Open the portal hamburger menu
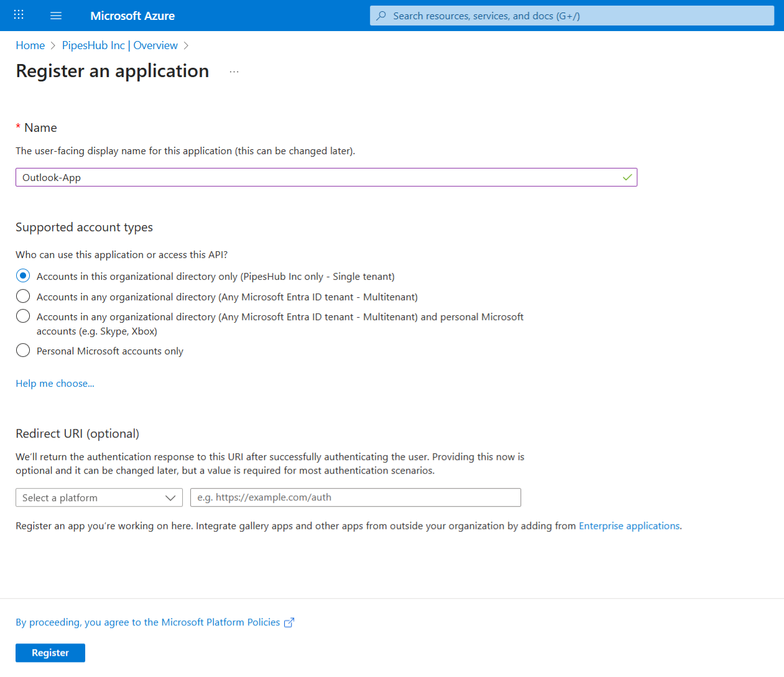The width and height of the screenshot is (784, 677). (x=56, y=15)
